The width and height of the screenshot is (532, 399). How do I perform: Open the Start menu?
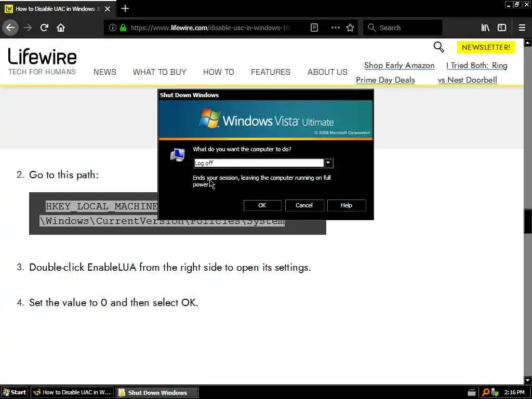tap(15, 392)
